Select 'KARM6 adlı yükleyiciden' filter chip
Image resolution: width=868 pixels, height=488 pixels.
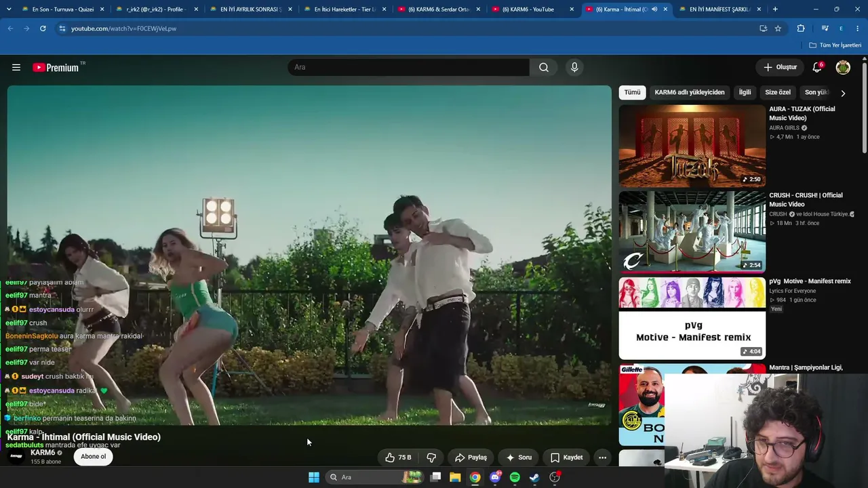coord(690,92)
